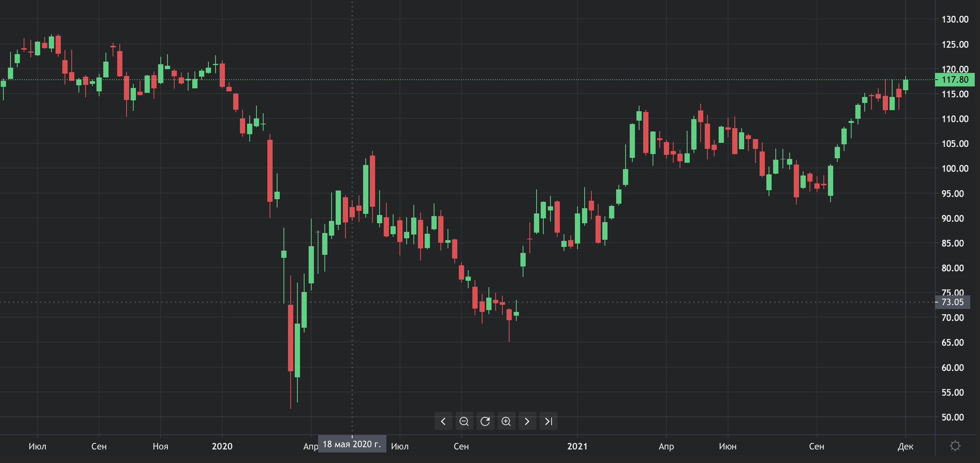This screenshot has width=980, height=463.
Task: Click the 2020 year label on time axis
Action: tap(222, 446)
